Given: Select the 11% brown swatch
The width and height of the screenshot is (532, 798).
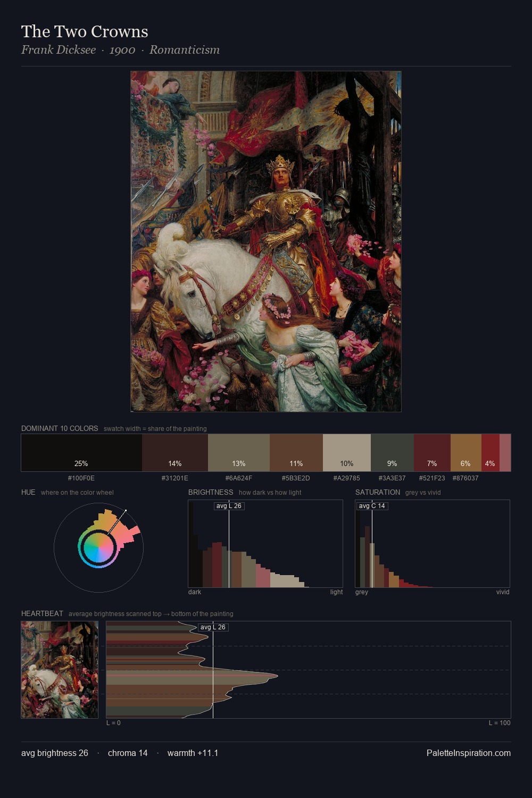Looking at the screenshot, I should pos(296,453).
